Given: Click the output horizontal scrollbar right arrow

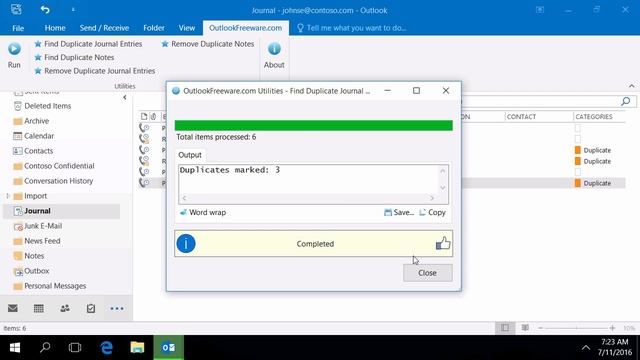Looking at the screenshot, I should (432, 198).
